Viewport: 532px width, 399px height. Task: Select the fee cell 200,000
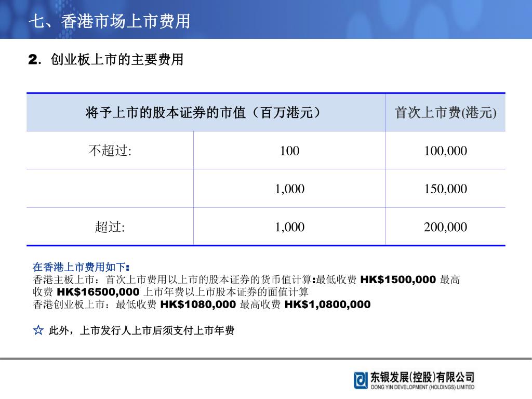(445, 227)
